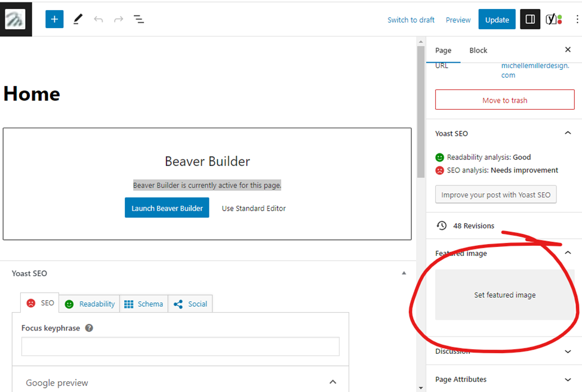Select the SEO tab in Yoast metabox

[x=40, y=303]
